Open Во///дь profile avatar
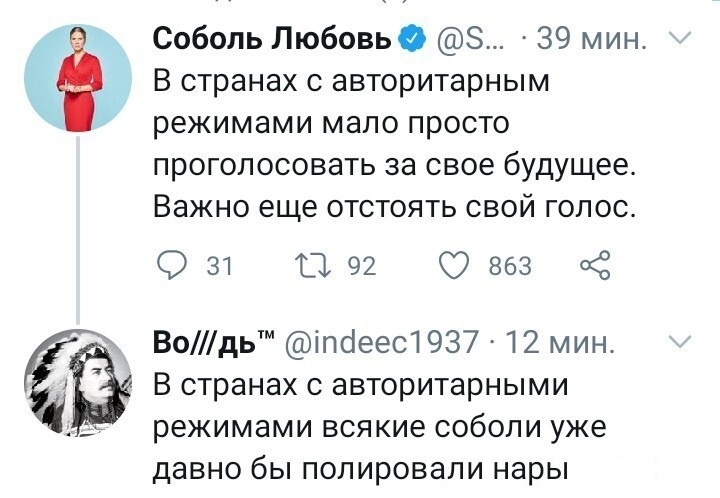 click(x=78, y=383)
